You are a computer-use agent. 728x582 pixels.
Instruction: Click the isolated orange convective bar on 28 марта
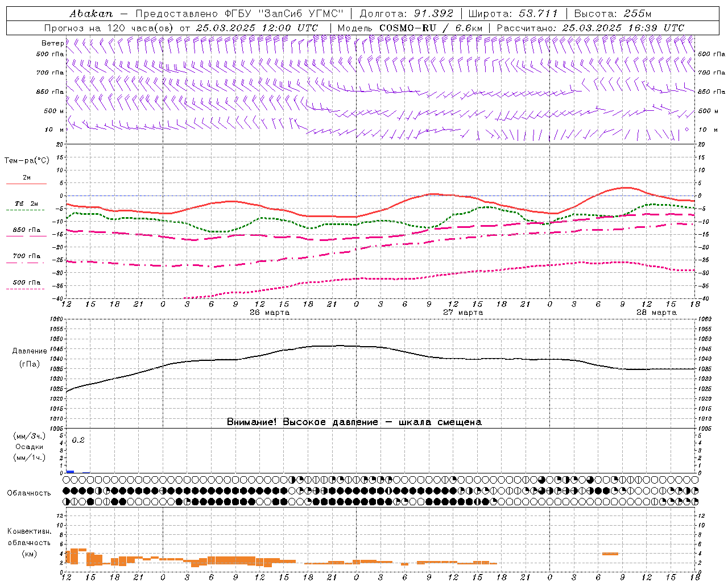[610, 554]
